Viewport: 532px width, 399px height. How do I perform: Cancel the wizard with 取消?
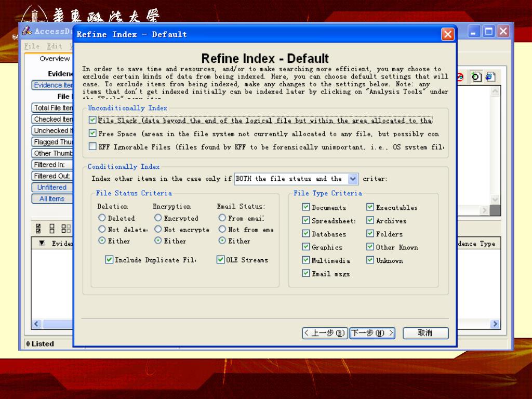[x=425, y=333]
